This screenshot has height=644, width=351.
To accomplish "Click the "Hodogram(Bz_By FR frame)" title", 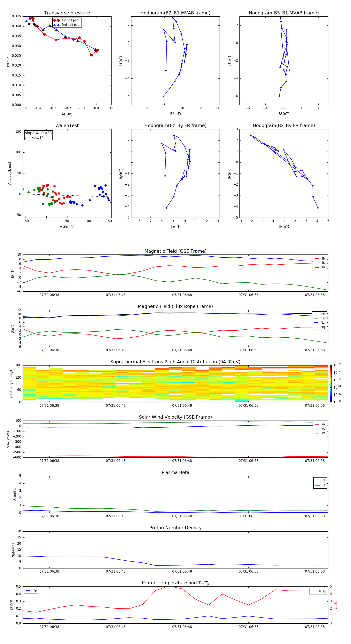I will 175,125.
